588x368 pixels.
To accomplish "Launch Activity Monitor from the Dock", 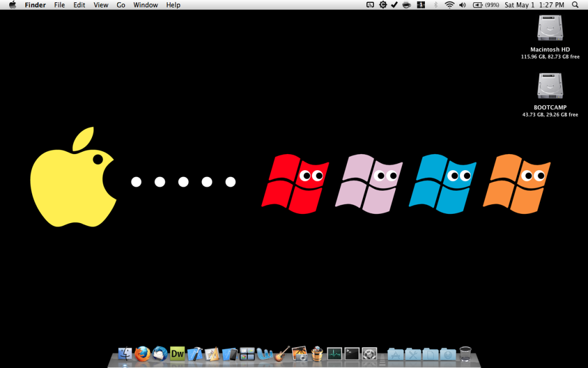I will tap(335, 354).
